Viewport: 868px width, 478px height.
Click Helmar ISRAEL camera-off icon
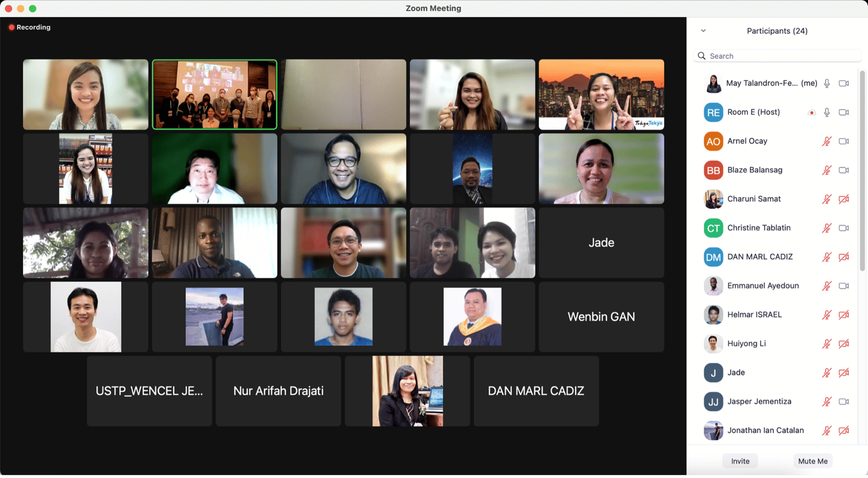click(x=844, y=315)
